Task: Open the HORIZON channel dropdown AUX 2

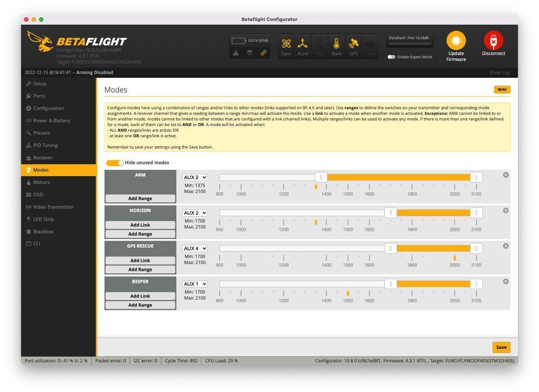Action: pos(195,213)
